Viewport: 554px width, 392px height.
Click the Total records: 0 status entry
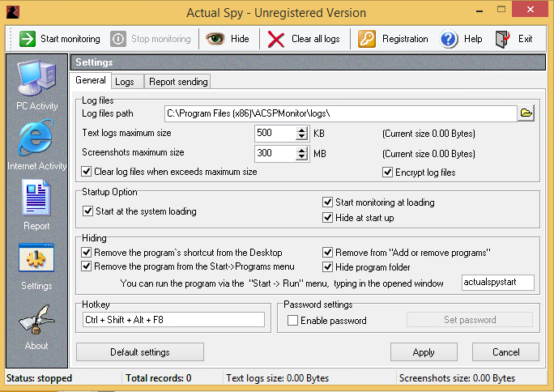tap(158, 378)
